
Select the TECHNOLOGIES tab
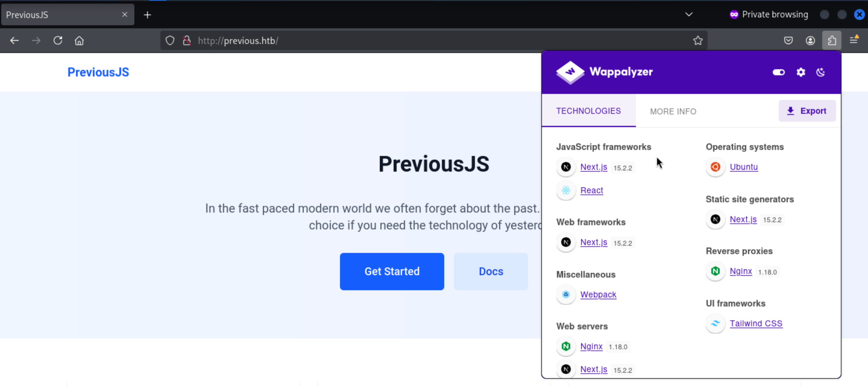tap(588, 111)
